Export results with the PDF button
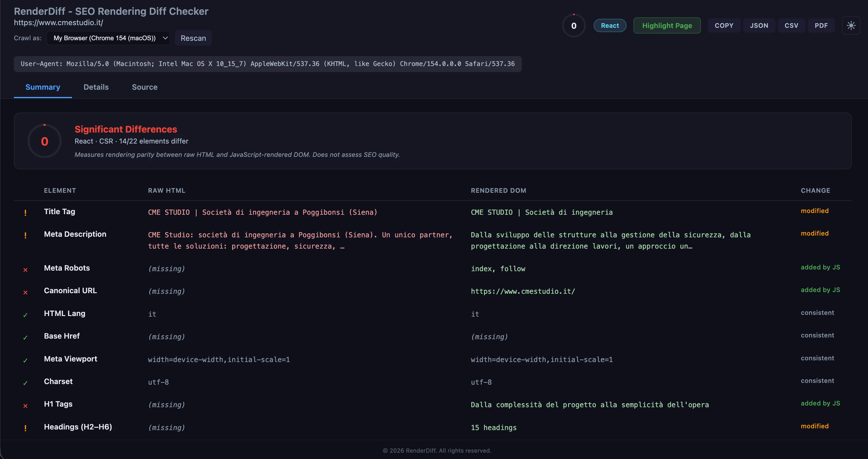The height and width of the screenshot is (459, 868). tap(821, 26)
